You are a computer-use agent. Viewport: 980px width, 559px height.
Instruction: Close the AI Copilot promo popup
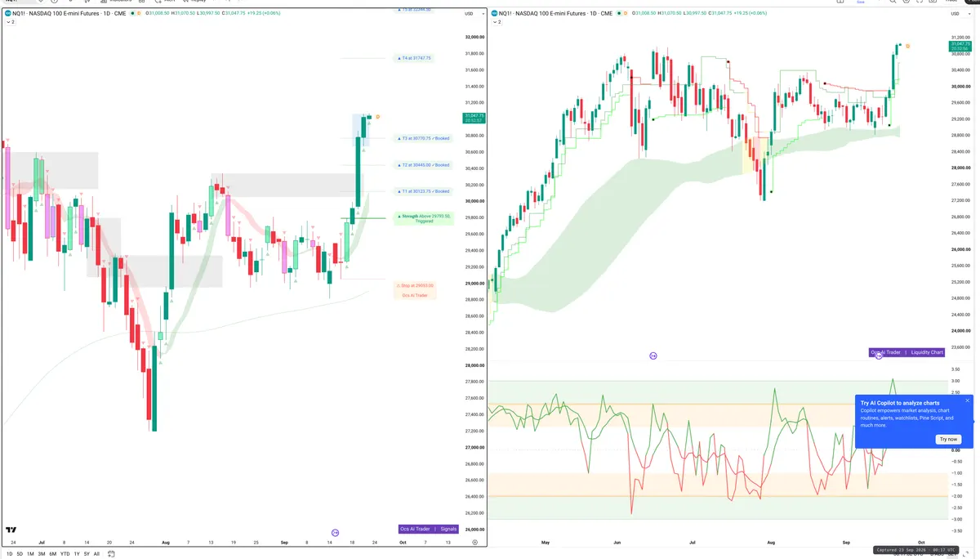pyautogui.click(x=967, y=400)
